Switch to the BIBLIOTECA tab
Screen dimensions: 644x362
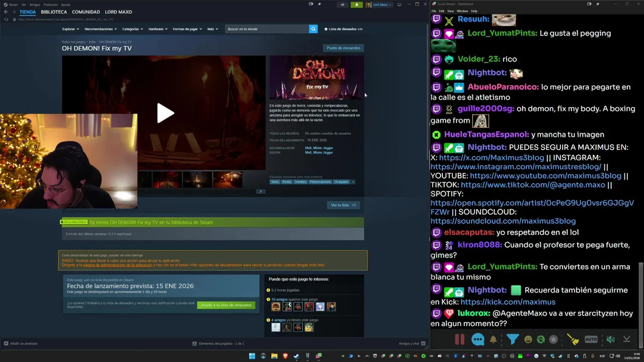[x=54, y=12]
